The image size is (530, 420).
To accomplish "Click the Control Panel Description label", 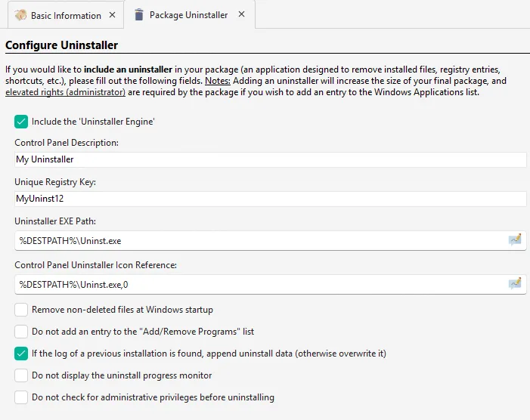I will (x=67, y=143).
